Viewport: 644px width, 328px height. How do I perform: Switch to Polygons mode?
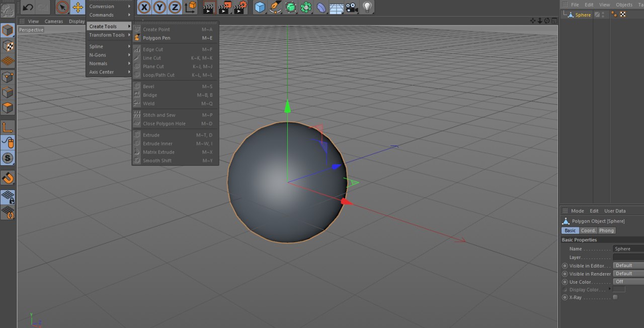pos(8,108)
